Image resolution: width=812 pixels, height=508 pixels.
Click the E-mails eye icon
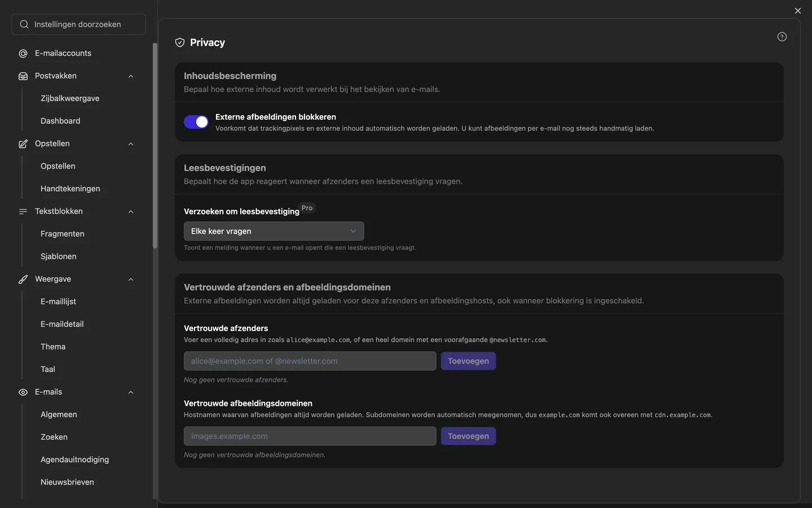click(x=23, y=392)
